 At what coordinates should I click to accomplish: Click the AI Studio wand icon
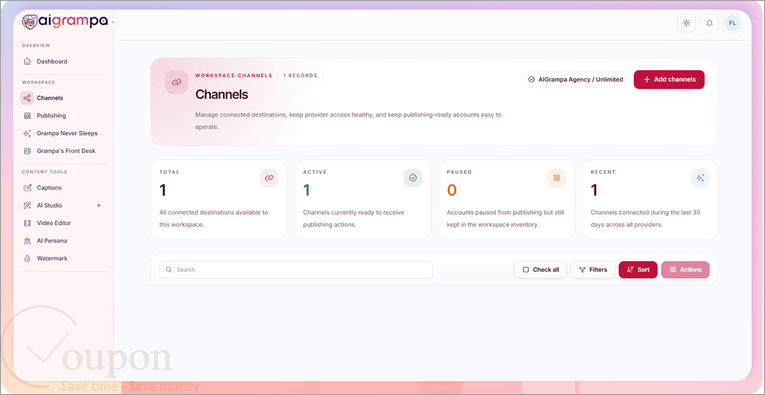click(27, 205)
